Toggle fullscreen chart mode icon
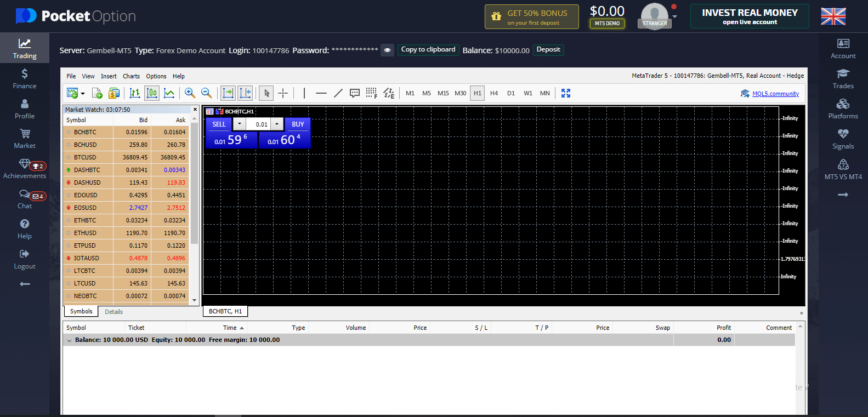 coord(566,93)
